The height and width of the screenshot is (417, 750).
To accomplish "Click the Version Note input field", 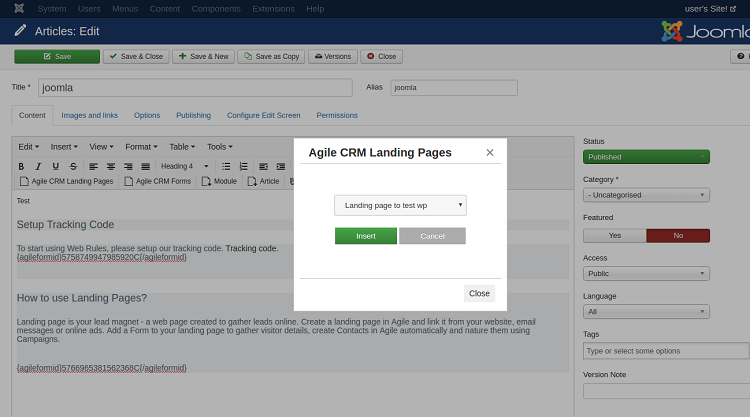I will [x=666, y=391].
